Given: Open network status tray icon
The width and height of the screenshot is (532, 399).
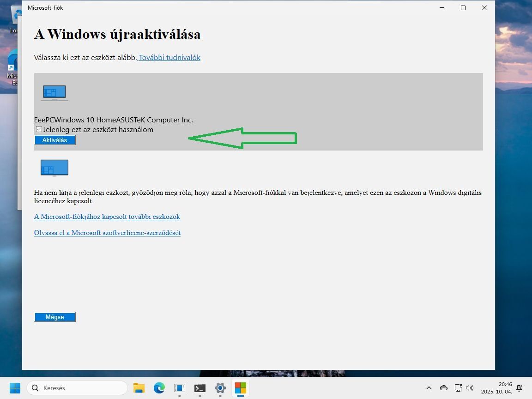Looking at the screenshot, I should [459, 388].
